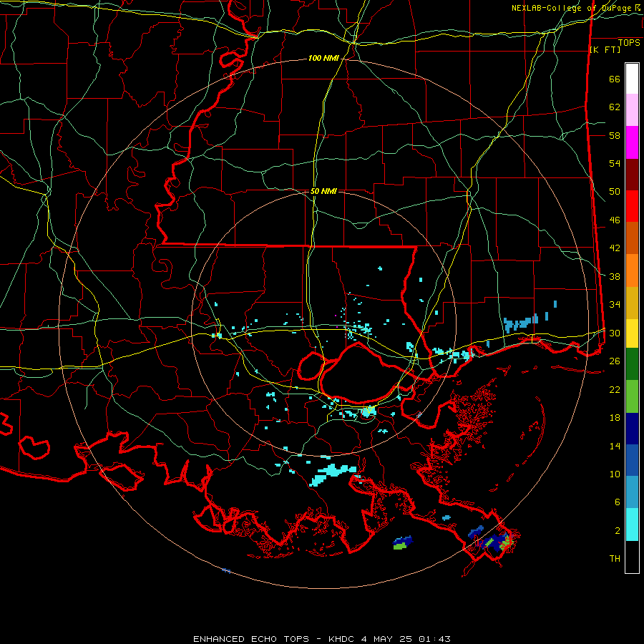
Task: Pick the light green legend swatch
Action: pos(632,396)
